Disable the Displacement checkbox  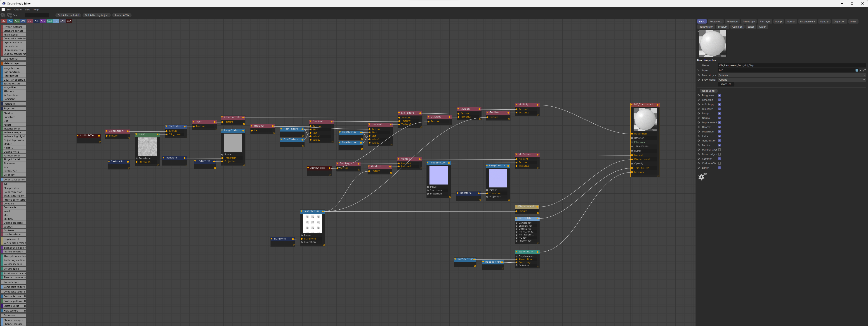coord(719,122)
